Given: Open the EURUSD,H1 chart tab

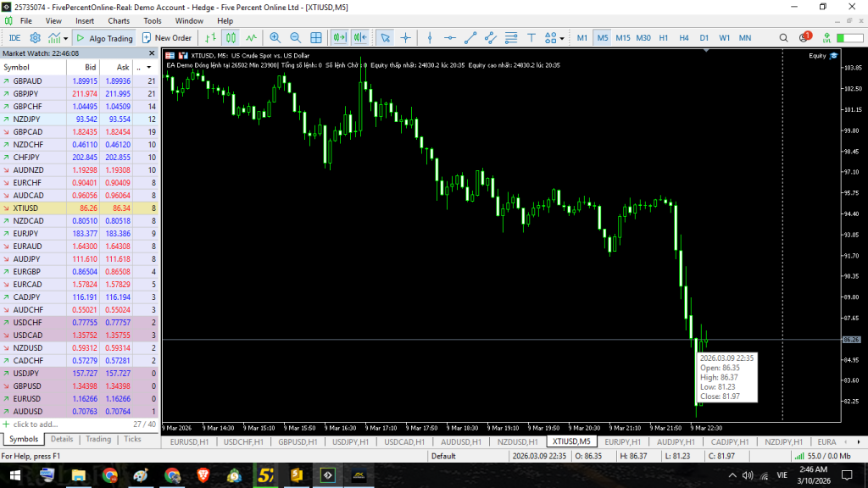Looking at the screenshot, I should (189, 441).
